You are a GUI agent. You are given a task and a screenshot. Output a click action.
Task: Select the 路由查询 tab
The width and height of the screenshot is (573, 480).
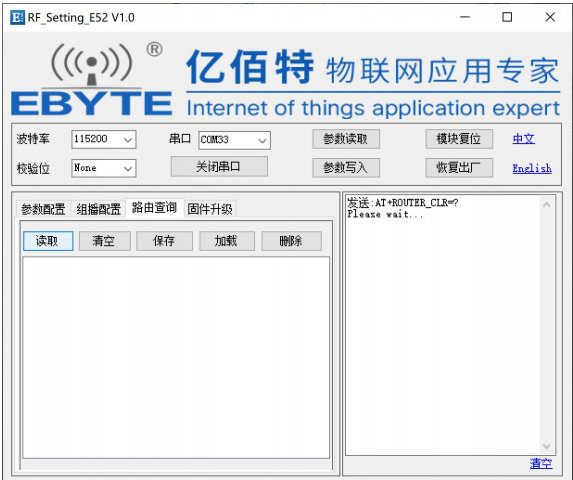(x=154, y=208)
